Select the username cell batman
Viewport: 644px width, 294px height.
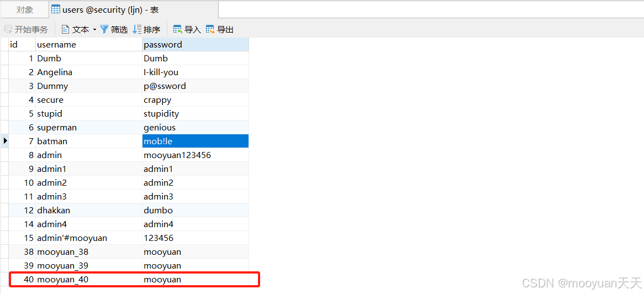89,141
